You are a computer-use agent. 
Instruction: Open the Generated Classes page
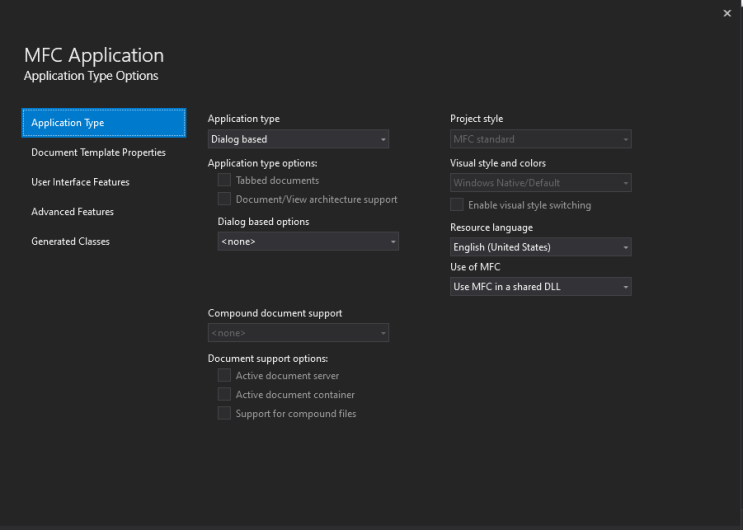point(70,241)
